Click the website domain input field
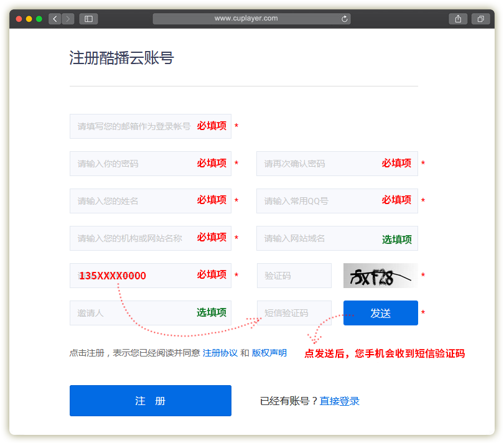Screen dimensions: 504x443 click(317, 238)
